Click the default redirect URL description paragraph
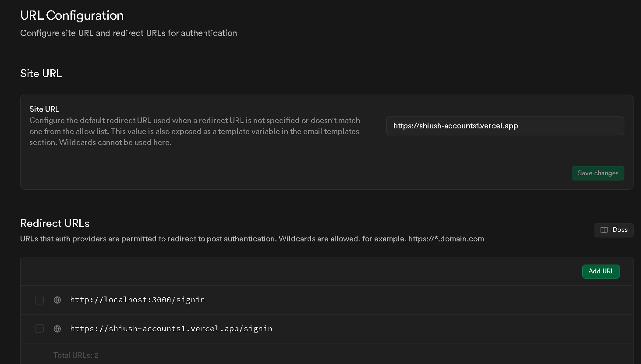641x364 pixels. [195, 131]
